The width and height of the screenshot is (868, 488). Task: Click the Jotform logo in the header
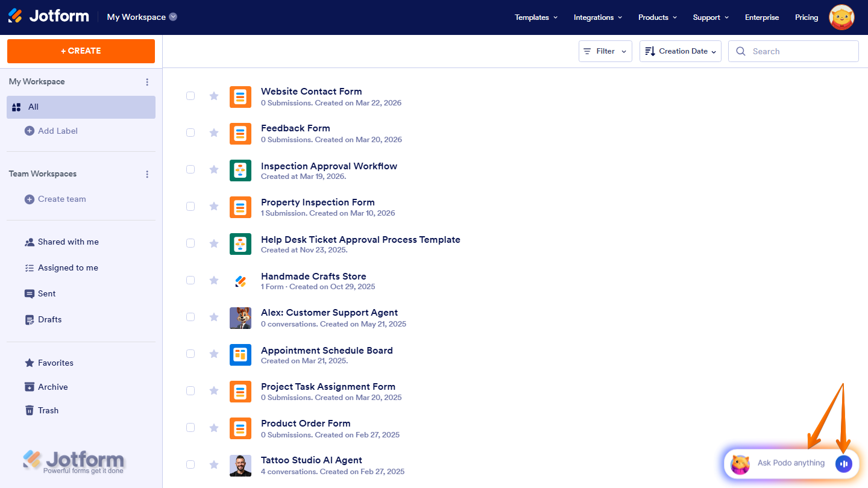point(48,16)
